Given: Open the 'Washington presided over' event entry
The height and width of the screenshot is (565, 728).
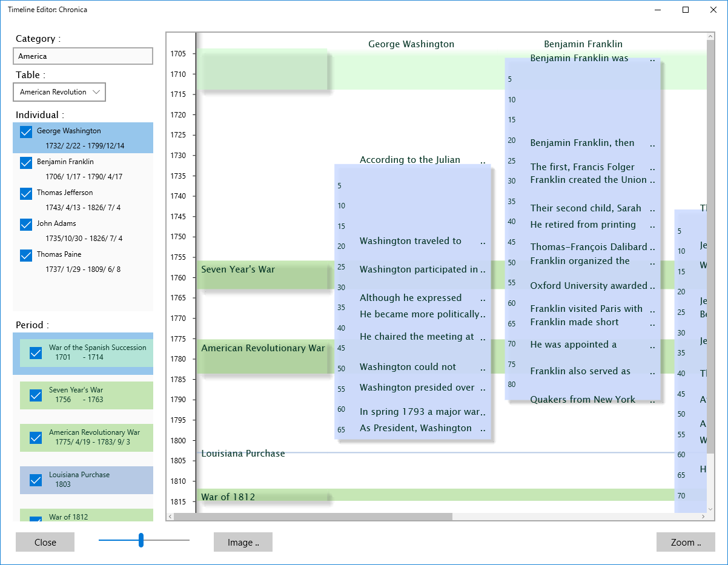Looking at the screenshot, I should coord(417,388).
